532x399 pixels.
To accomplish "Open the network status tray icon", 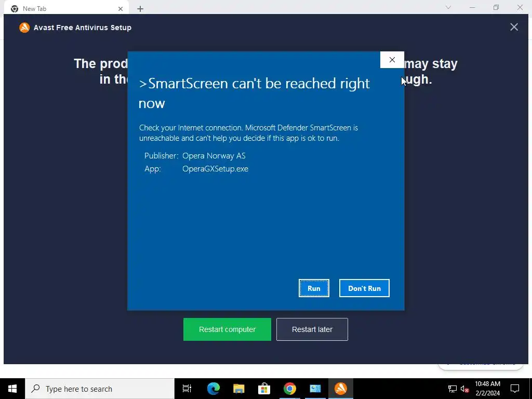I will coord(453,389).
